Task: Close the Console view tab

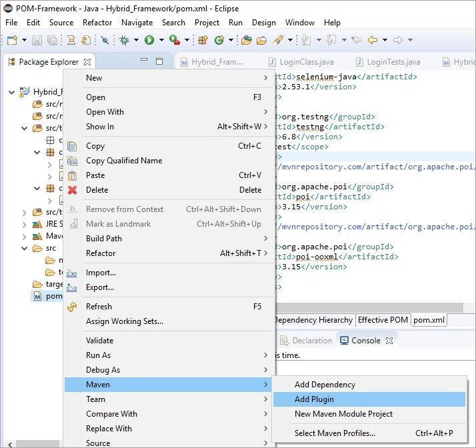Action: pyautogui.click(x=389, y=341)
